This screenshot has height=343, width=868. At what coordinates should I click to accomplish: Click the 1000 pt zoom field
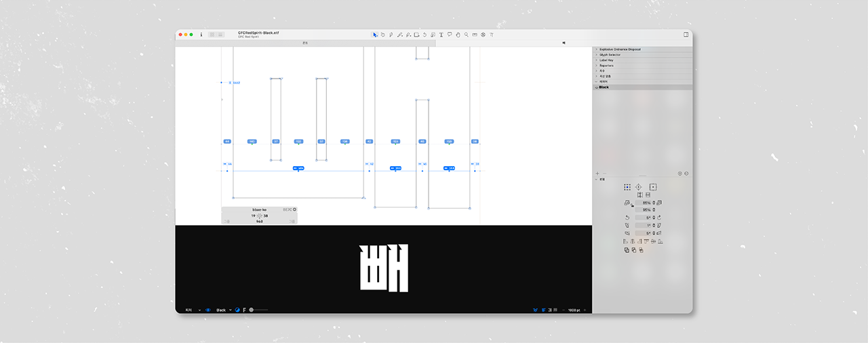click(x=574, y=310)
